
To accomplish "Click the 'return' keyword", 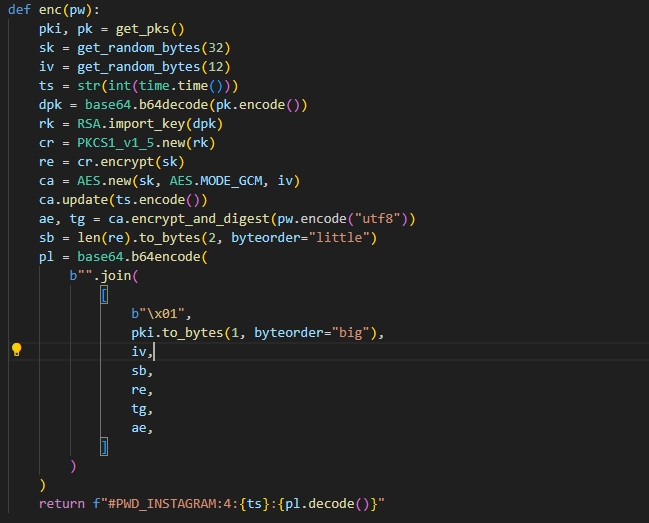I will (x=62, y=504).
